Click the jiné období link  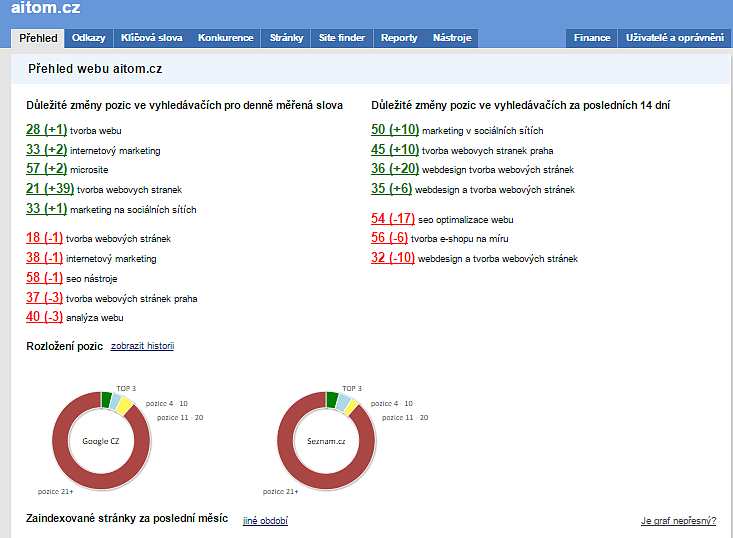[265, 521]
